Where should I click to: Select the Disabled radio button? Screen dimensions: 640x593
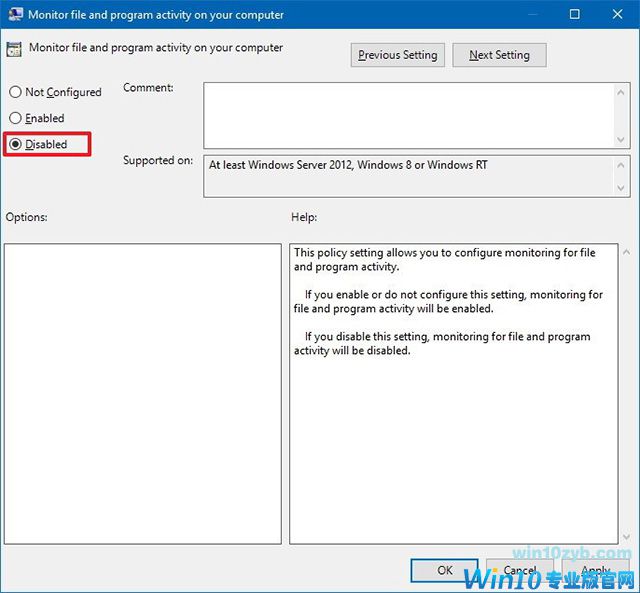[x=16, y=144]
